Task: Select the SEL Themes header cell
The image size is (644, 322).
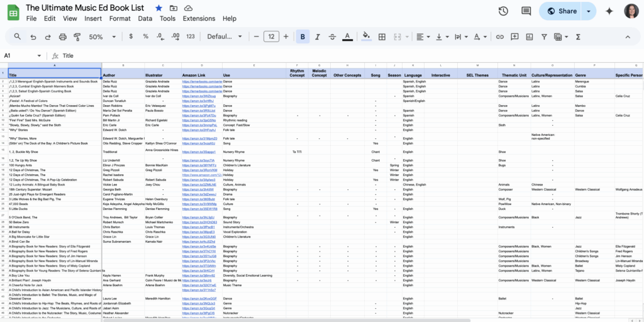Action: [x=478, y=73]
